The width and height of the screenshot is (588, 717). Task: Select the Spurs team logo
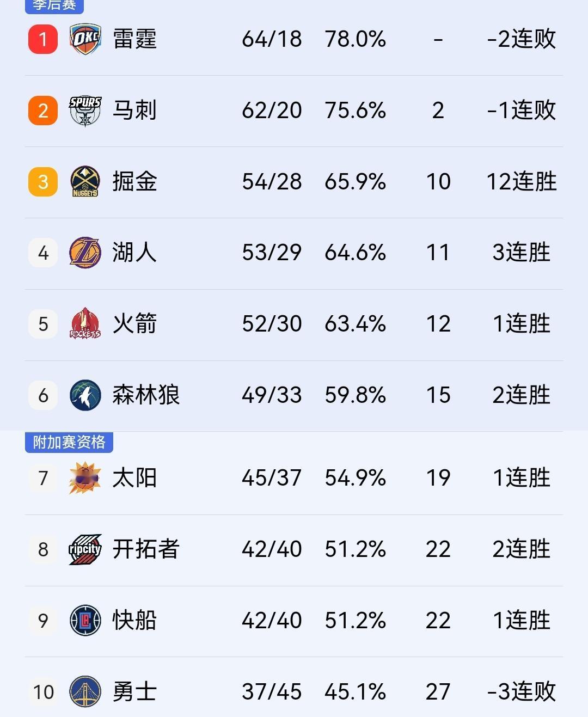coord(84,110)
